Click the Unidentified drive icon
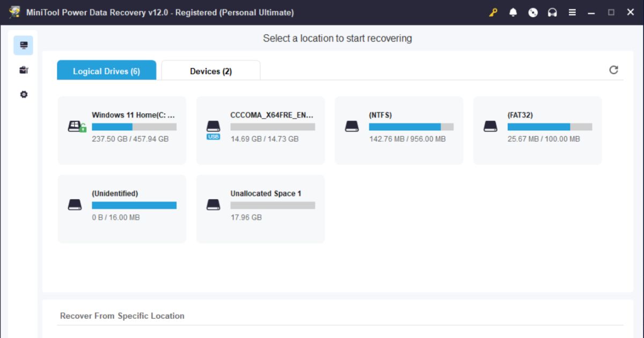The width and height of the screenshot is (644, 338). point(75,205)
